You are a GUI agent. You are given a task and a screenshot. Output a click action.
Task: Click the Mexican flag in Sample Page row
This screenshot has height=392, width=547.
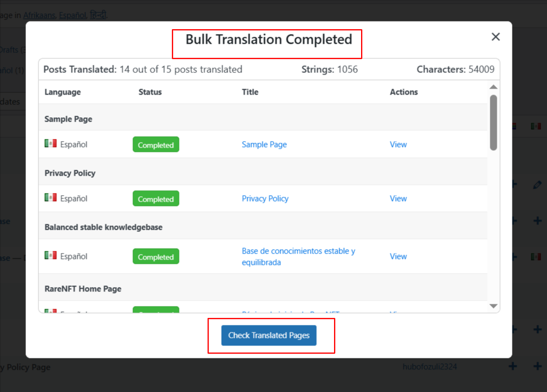pos(51,144)
